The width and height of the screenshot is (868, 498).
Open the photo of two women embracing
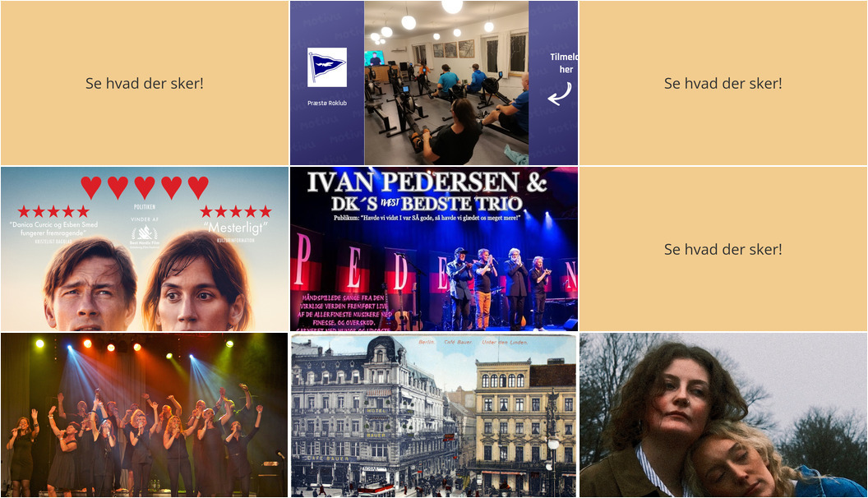pos(723,415)
